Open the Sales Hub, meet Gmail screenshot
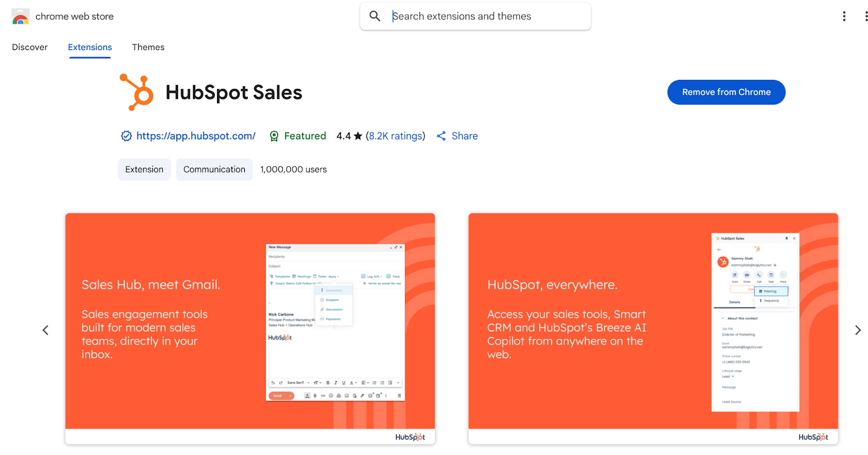The image size is (868, 455). (250, 328)
